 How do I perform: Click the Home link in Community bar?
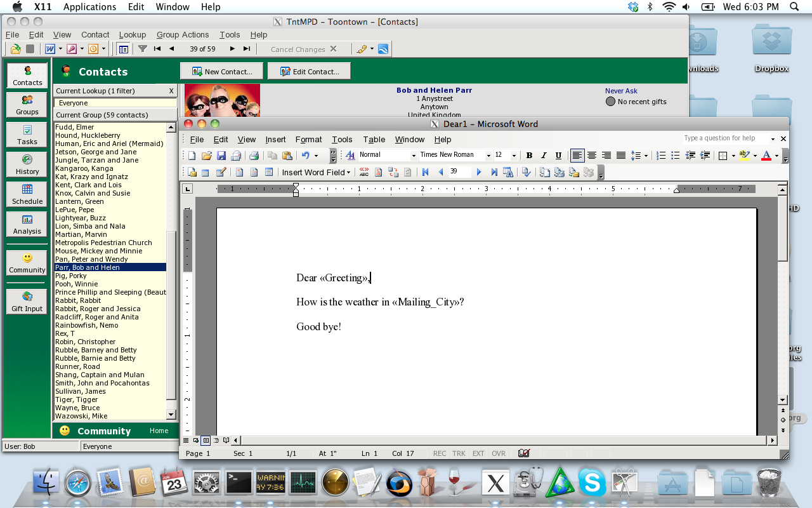click(x=159, y=431)
